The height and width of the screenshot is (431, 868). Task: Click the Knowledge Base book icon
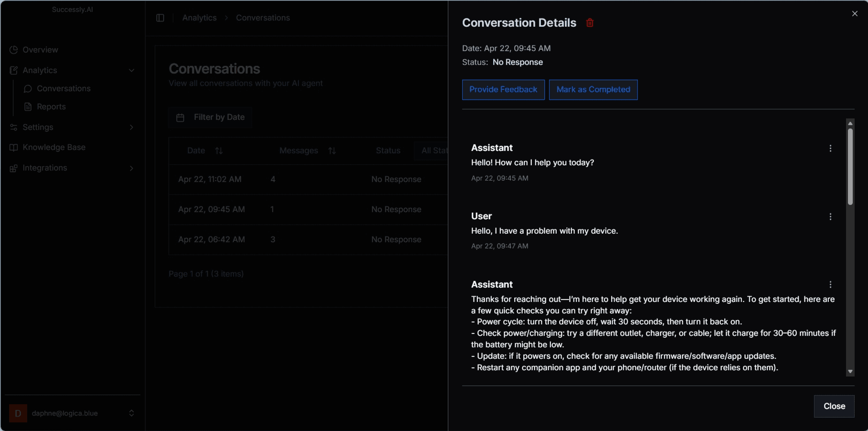(x=14, y=148)
